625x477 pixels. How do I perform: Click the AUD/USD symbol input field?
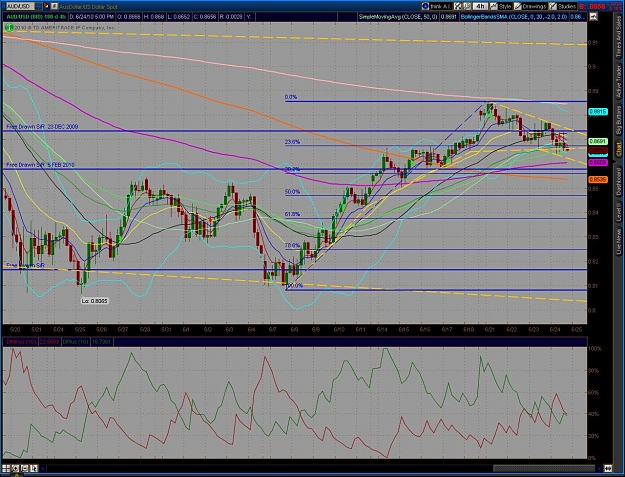(20, 6)
